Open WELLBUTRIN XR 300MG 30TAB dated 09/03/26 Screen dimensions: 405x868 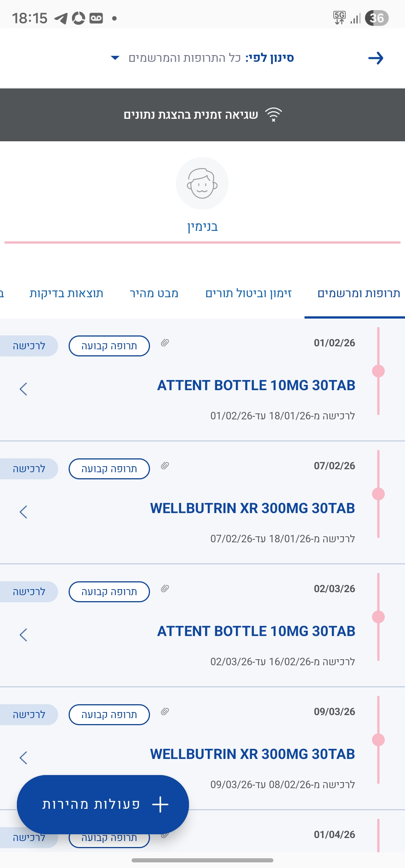click(x=252, y=754)
